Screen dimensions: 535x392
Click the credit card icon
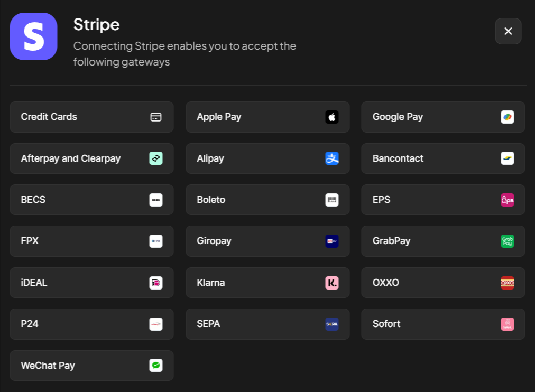pos(155,117)
